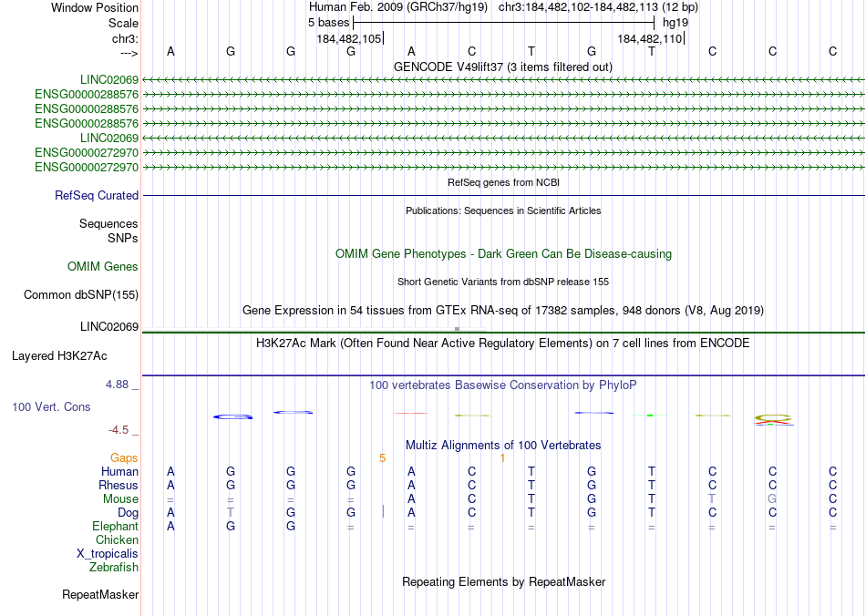The image size is (866, 616).
Task: Click the SNPs track label
Action: point(123,238)
